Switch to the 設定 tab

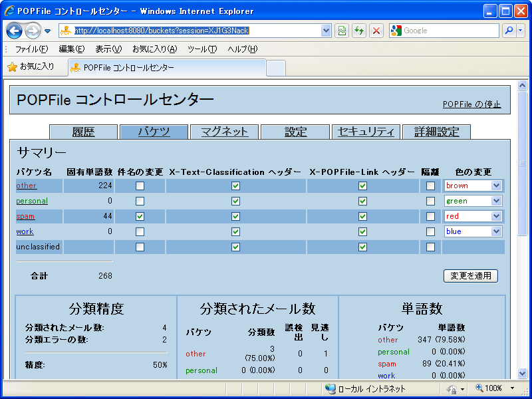295,132
